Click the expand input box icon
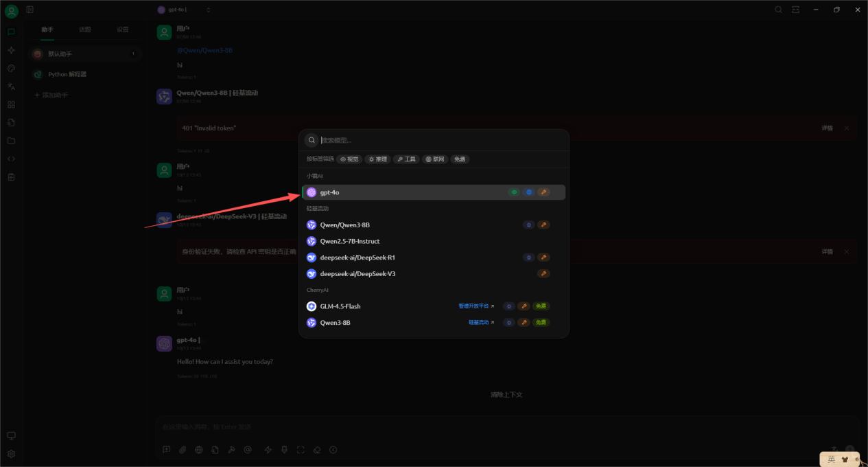The image size is (868, 467). [x=301, y=450]
